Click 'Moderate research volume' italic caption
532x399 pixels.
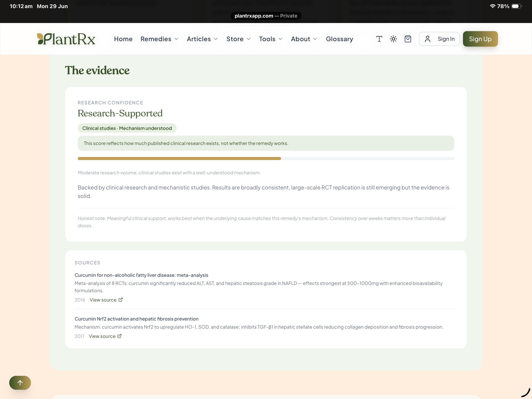pos(169,173)
